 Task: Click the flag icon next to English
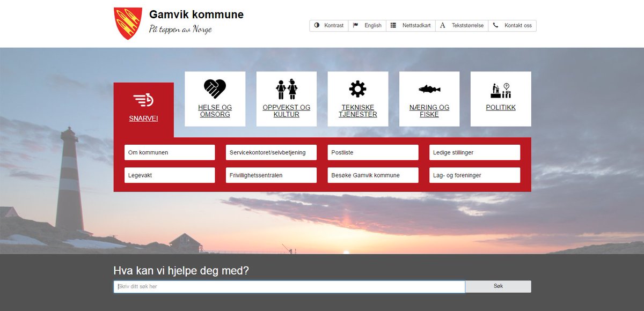point(356,25)
